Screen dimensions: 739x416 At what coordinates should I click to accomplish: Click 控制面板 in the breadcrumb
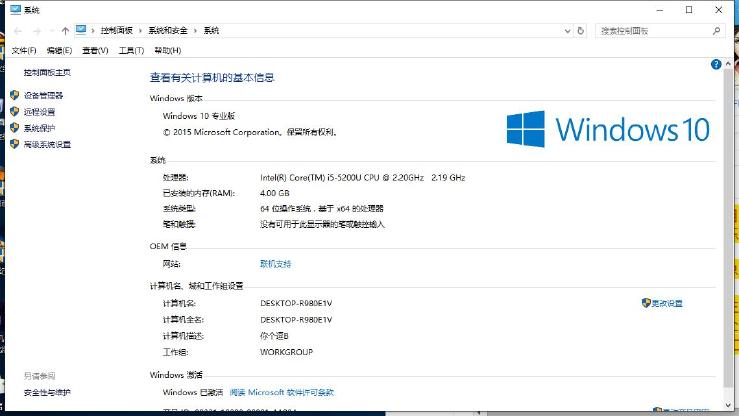coord(117,31)
